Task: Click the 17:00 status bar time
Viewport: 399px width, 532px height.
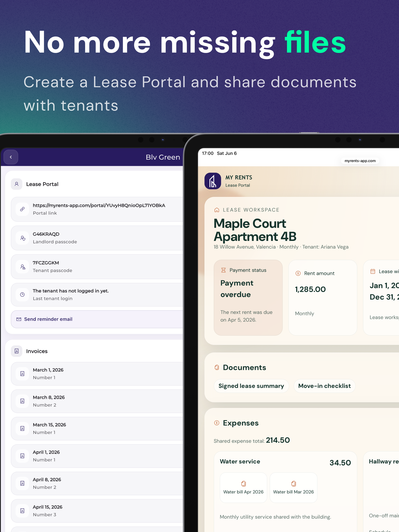Action: 207,153
